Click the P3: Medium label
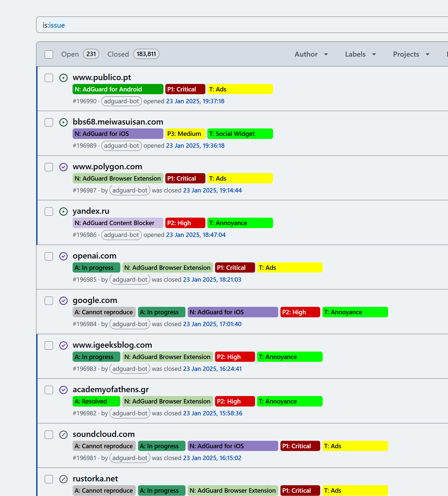 pyautogui.click(x=185, y=134)
